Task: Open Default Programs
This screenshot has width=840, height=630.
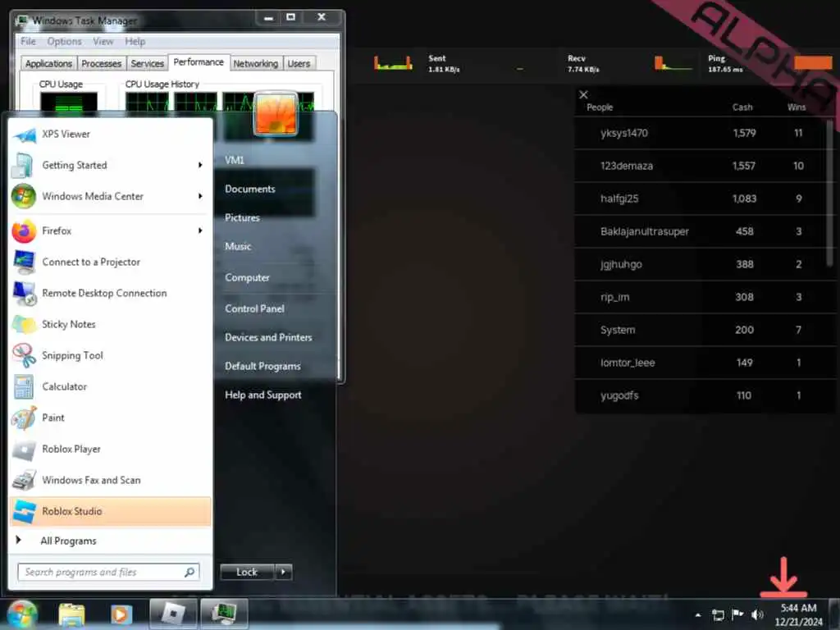Action: pos(262,367)
